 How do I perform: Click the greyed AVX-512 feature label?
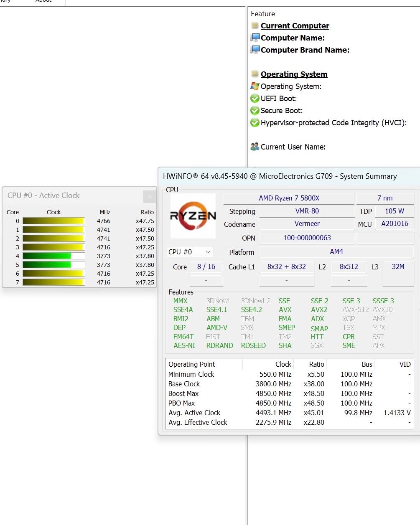(x=356, y=309)
